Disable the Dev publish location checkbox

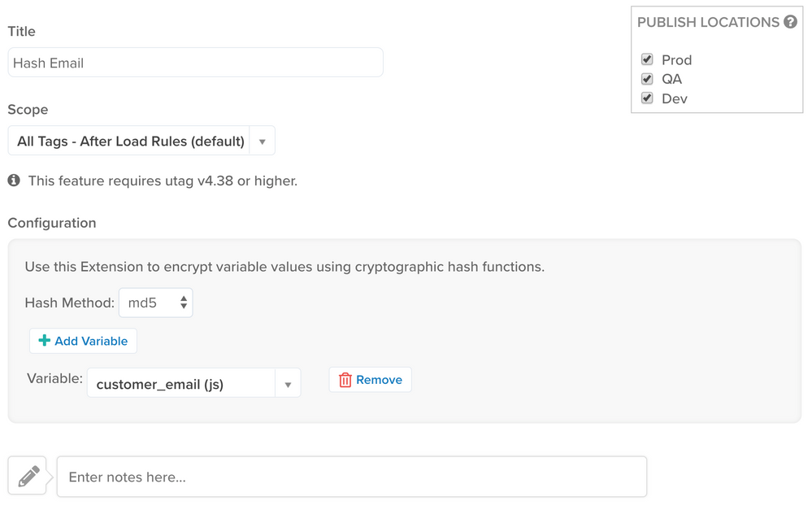tap(647, 98)
